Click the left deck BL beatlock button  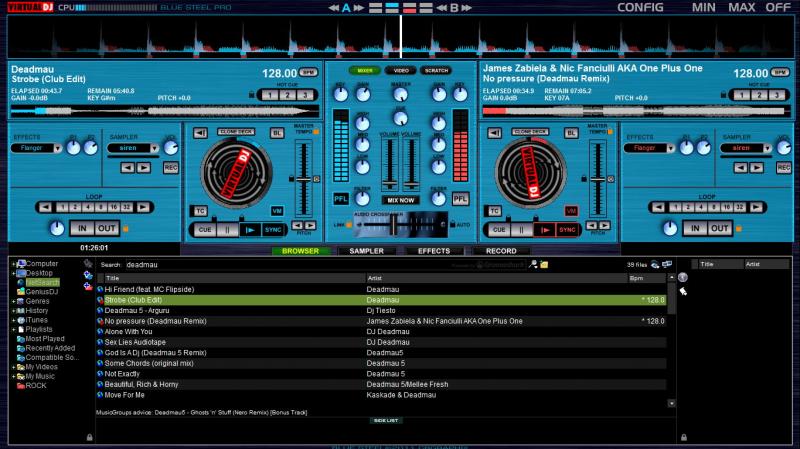click(277, 133)
